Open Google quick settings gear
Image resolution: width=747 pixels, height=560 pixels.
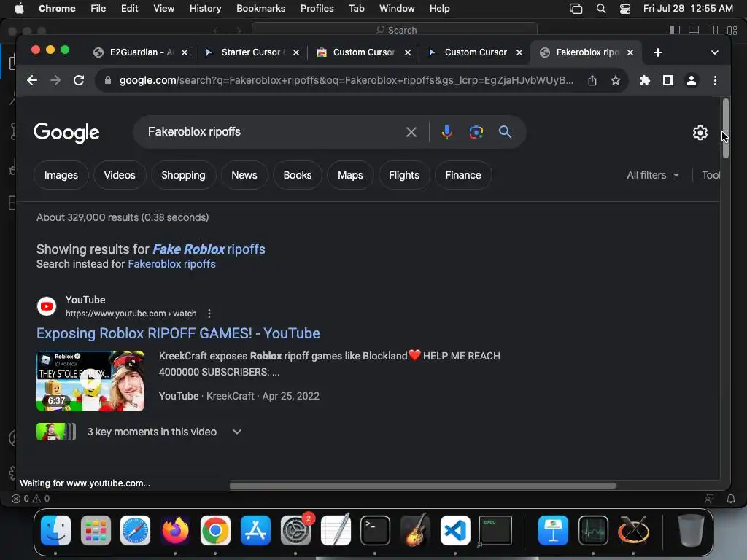(700, 133)
